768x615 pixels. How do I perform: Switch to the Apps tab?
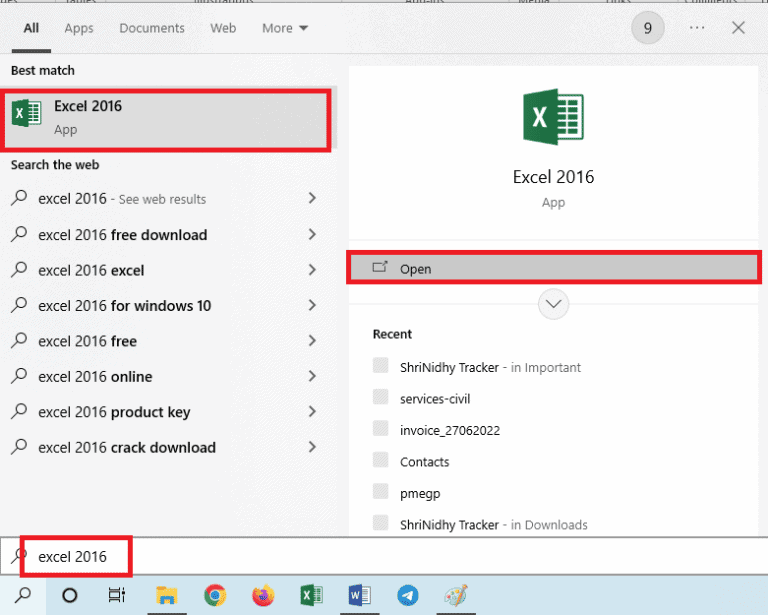click(x=78, y=28)
